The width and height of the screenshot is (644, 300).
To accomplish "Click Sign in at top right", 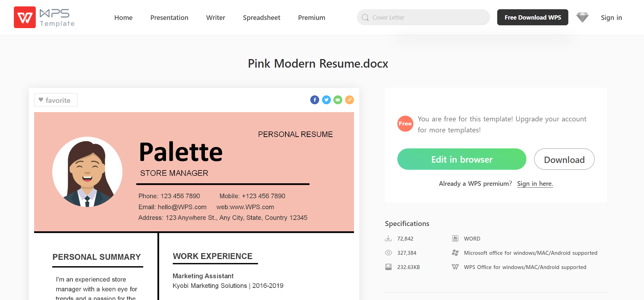I will pos(611,17).
